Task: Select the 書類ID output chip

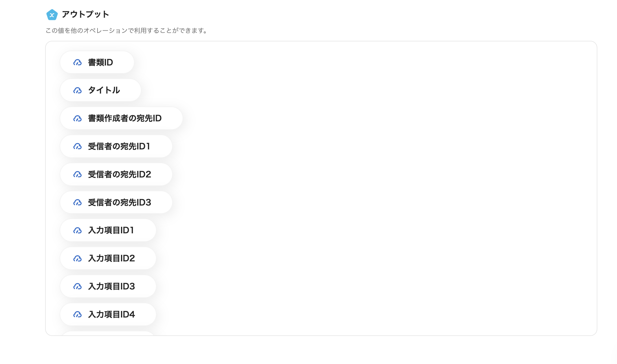Action: coord(100,62)
